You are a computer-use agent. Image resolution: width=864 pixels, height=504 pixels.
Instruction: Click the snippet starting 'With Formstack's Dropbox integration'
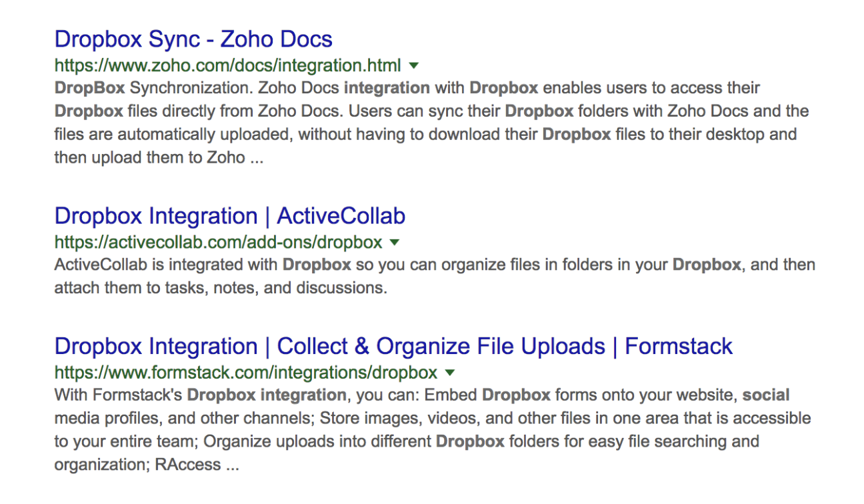pos(433,430)
